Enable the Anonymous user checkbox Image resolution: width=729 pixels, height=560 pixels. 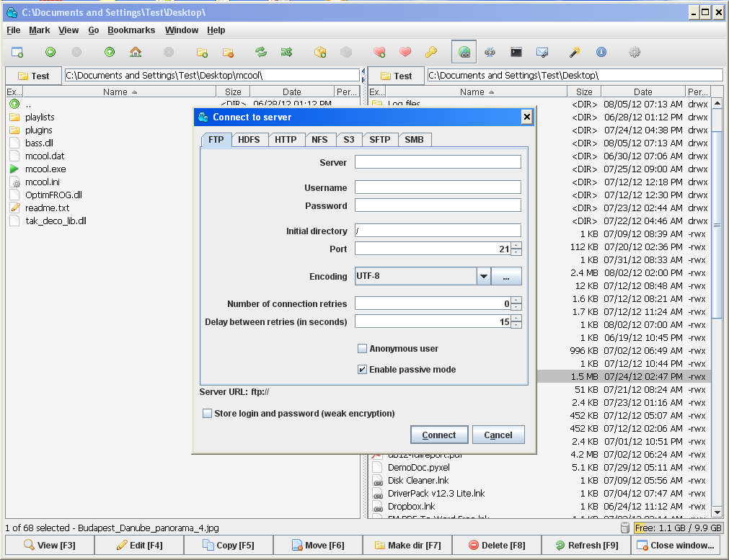point(363,349)
